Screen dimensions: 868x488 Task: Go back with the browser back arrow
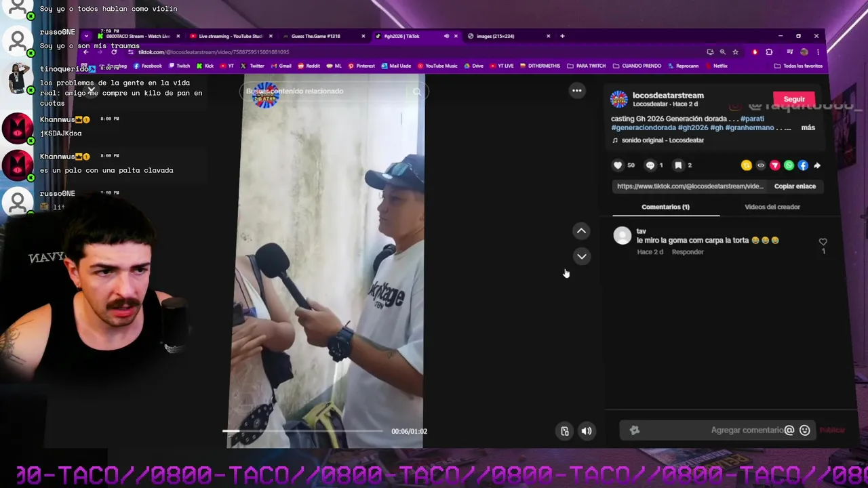point(86,52)
